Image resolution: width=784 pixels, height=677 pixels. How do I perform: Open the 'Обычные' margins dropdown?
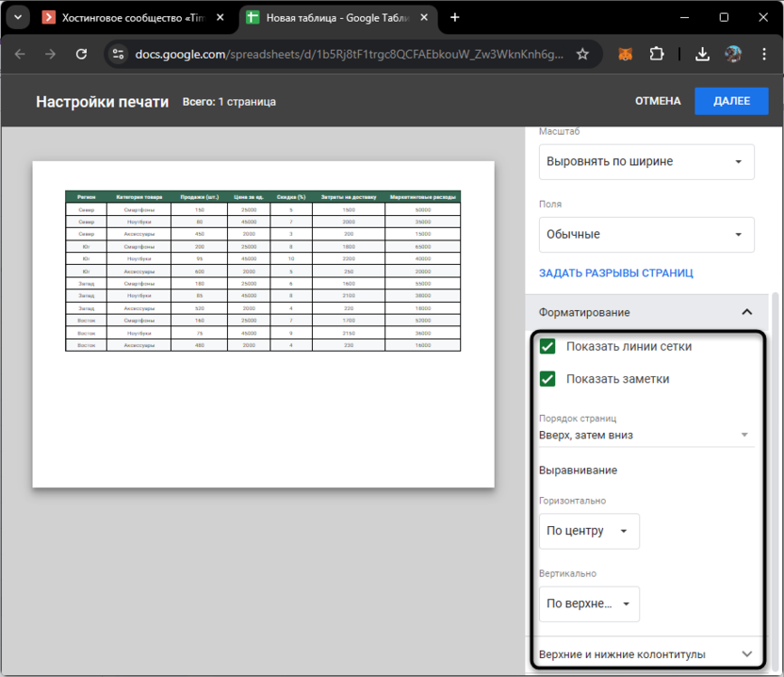click(646, 234)
